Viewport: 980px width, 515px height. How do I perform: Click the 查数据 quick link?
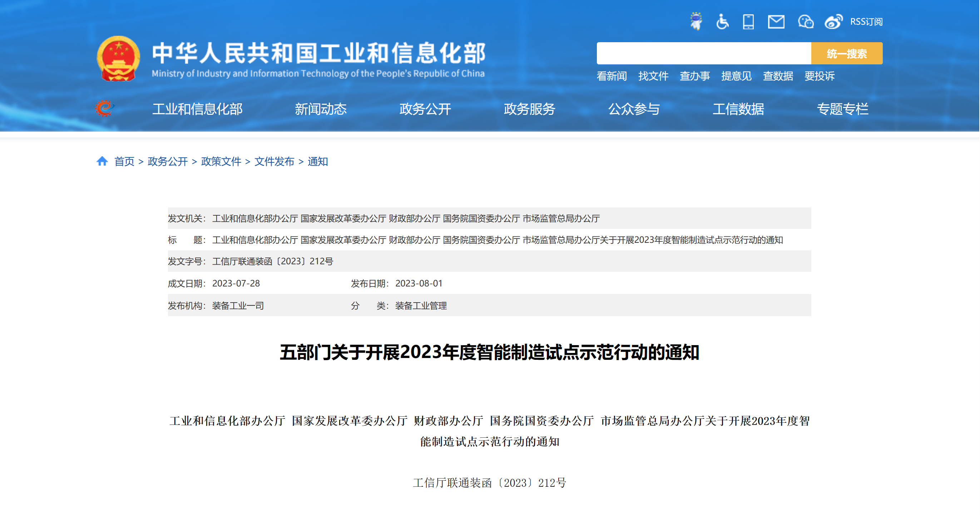click(778, 76)
